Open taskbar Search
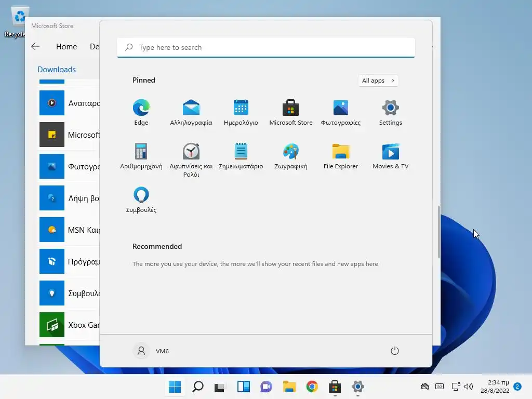Screen dimensions: 532x399 (x=198, y=387)
